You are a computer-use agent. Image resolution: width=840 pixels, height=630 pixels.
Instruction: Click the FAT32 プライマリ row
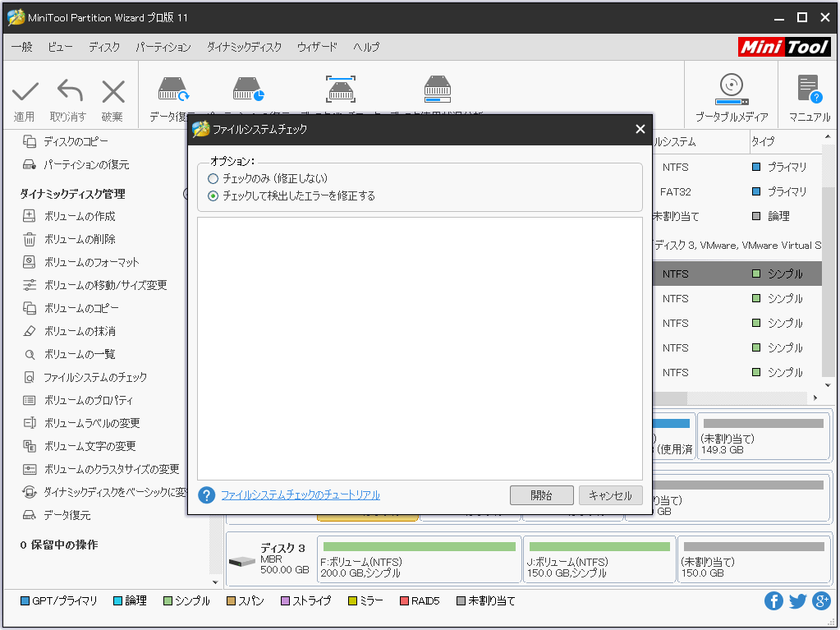737,191
